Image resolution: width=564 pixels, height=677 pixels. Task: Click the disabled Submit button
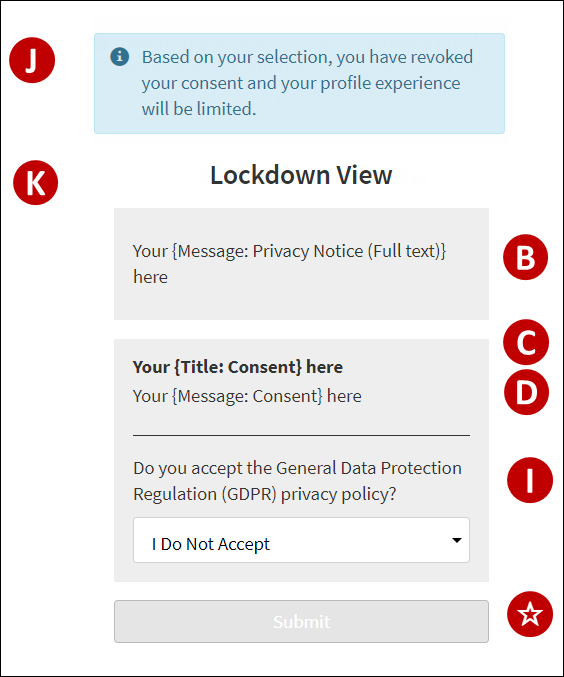coord(301,621)
